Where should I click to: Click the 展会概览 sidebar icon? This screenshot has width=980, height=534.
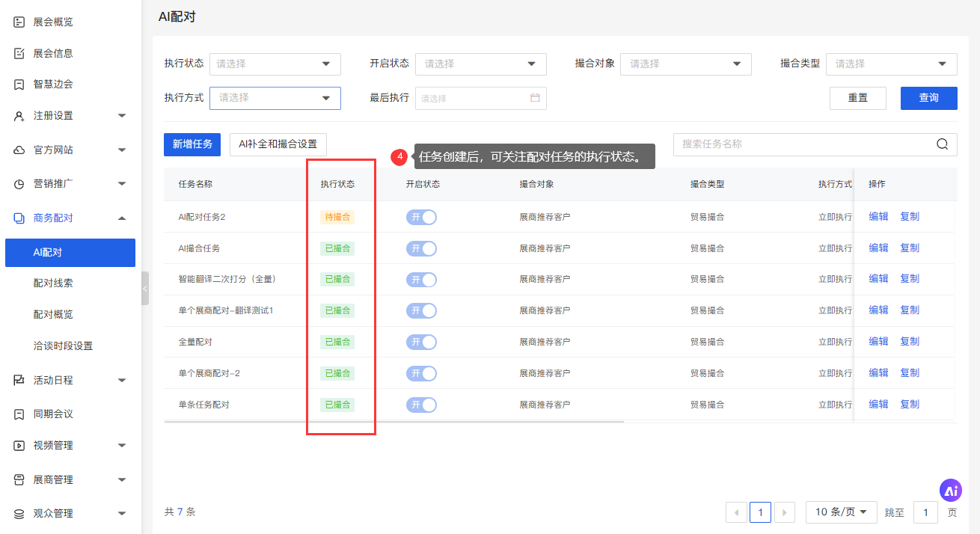[19, 22]
